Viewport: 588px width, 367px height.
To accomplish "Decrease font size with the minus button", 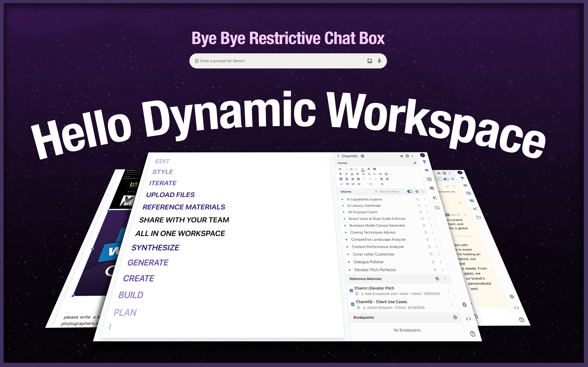I will (346, 169).
